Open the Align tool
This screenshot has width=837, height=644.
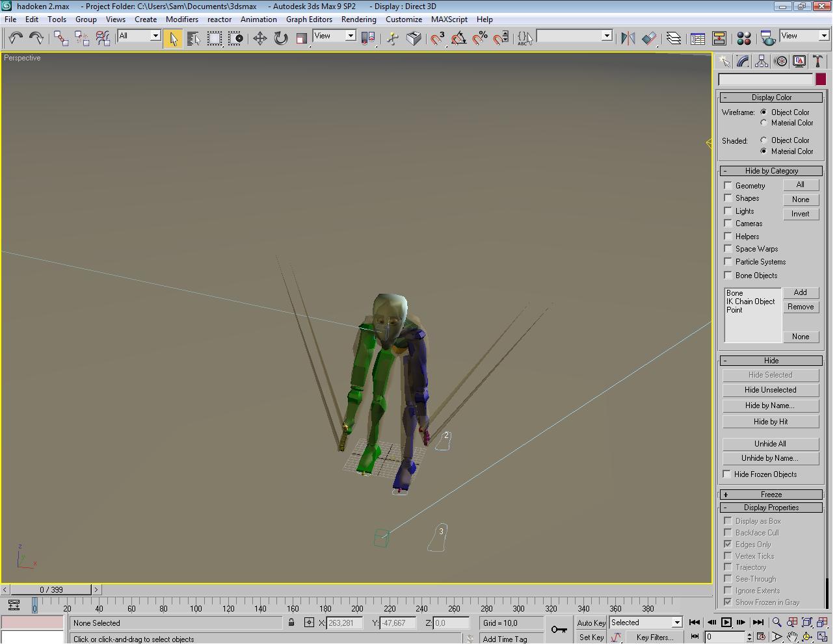(648, 38)
